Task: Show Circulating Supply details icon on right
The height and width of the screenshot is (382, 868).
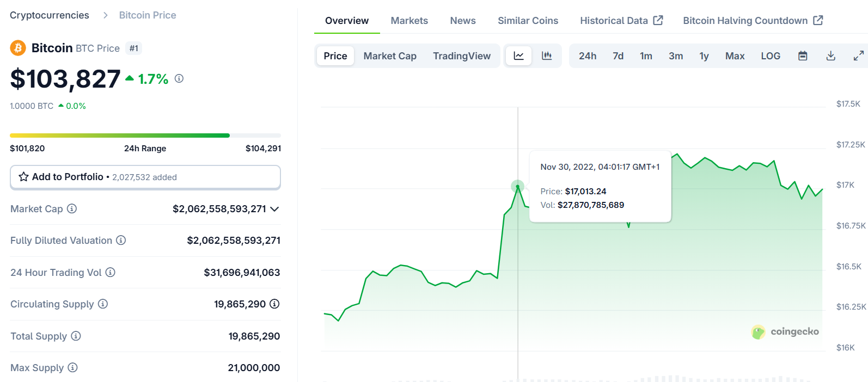Action: (x=274, y=304)
